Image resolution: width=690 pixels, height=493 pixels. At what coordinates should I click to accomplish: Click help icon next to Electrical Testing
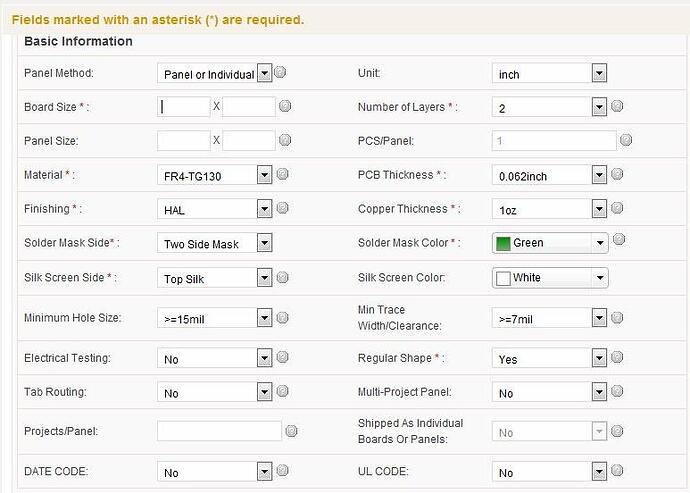283,357
